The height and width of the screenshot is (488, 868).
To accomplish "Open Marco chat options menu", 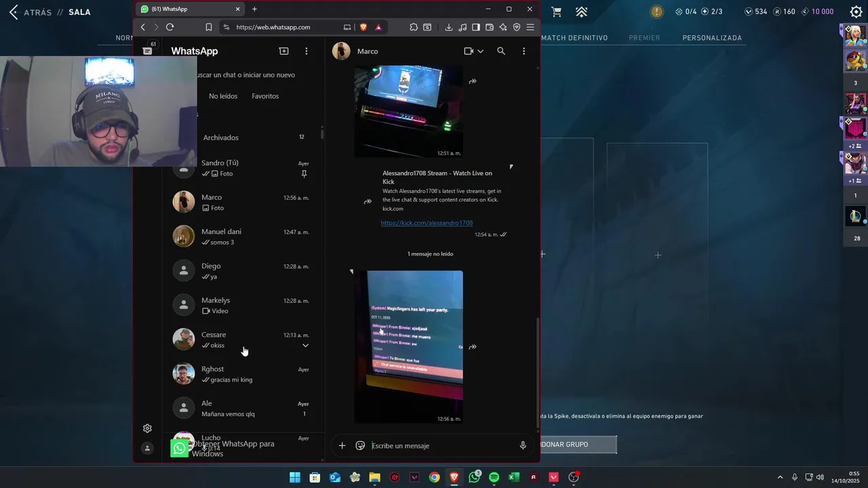I will point(524,51).
